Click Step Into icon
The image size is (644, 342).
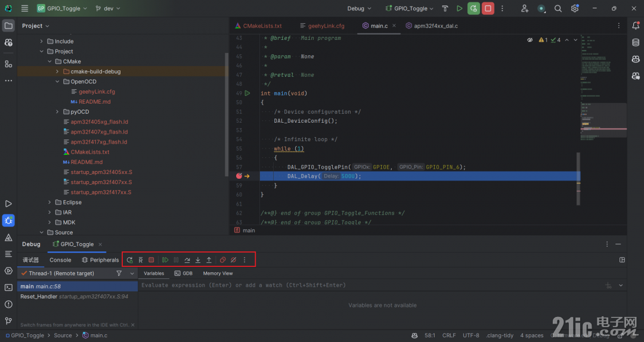[x=198, y=260]
